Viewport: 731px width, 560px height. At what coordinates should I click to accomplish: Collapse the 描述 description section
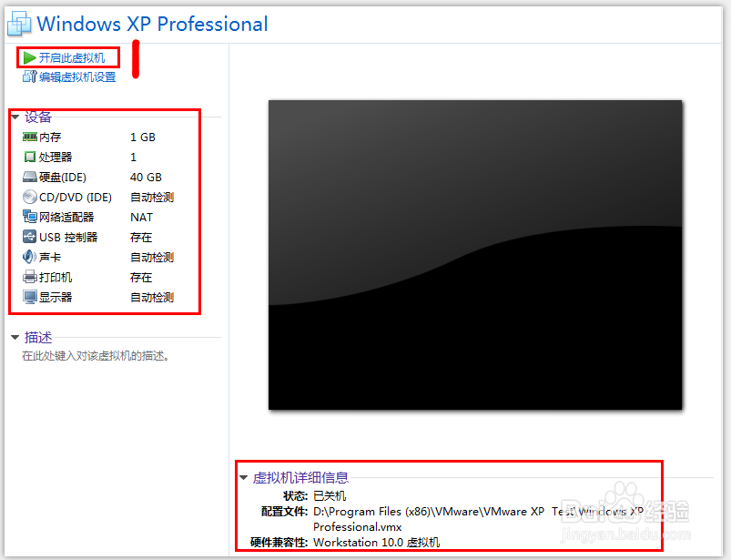pyautogui.click(x=15, y=337)
